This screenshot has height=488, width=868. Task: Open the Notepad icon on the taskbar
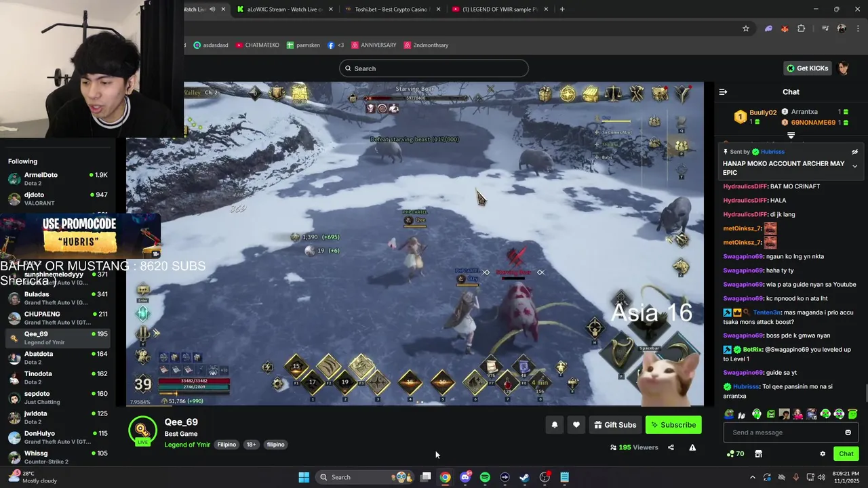click(x=564, y=477)
